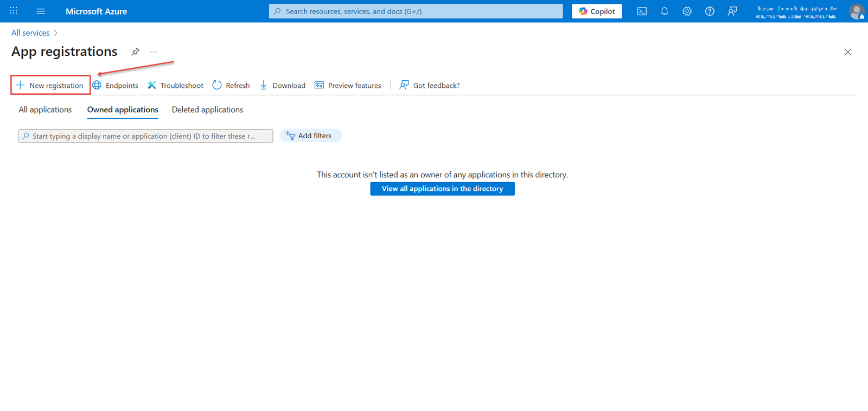
Task: Pin the App registrations page
Action: click(x=136, y=52)
